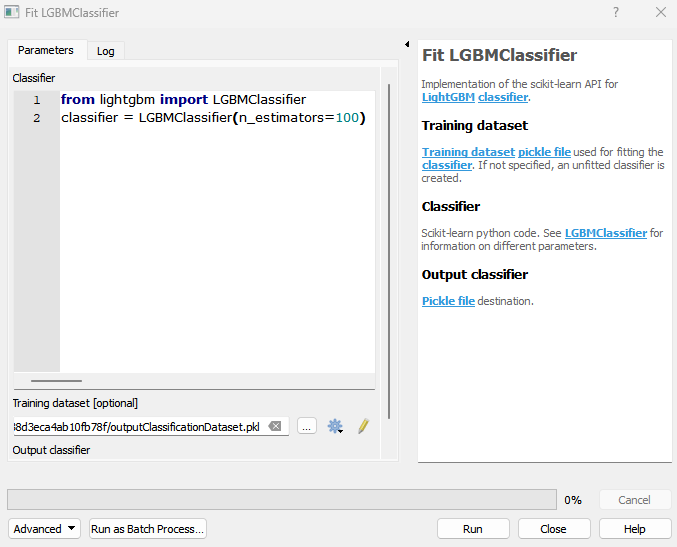Browse for training dataset file with ellipsis button
This screenshot has width=677, height=547.
(x=307, y=427)
